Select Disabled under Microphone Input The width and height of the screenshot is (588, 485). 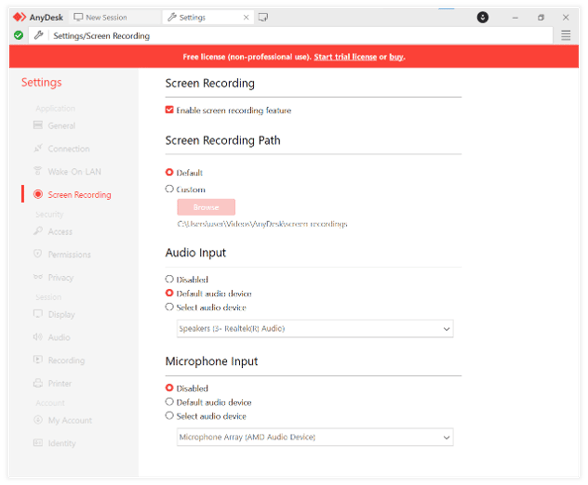click(170, 387)
